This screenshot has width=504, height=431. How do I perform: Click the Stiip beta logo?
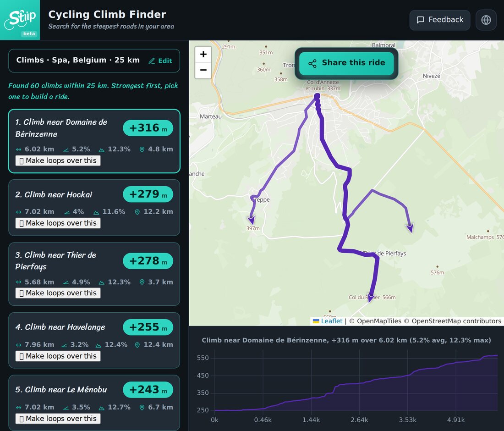pyautogui.click(x=20, y=20)
